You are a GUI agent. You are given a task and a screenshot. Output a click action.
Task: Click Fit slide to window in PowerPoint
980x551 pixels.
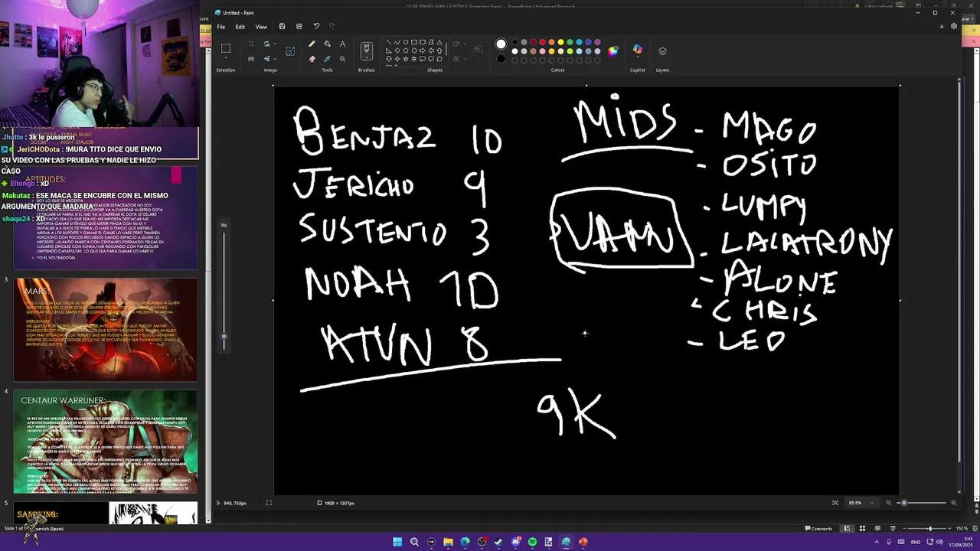tap(975, 529)
